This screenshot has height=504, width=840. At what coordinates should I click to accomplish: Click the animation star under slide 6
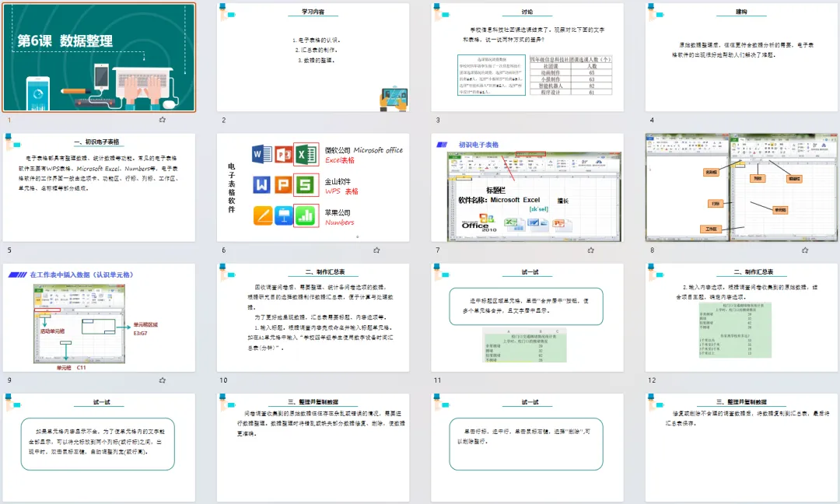click(376, 250)
